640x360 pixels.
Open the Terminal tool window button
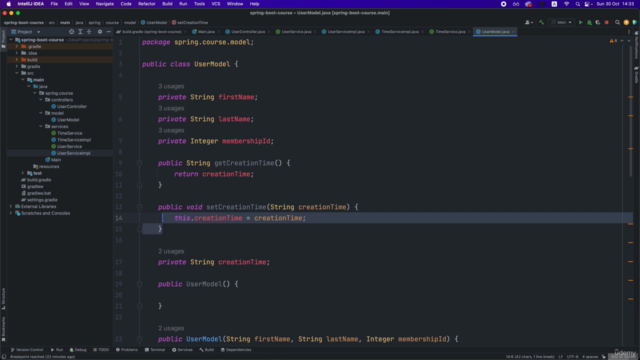point(155,350)
